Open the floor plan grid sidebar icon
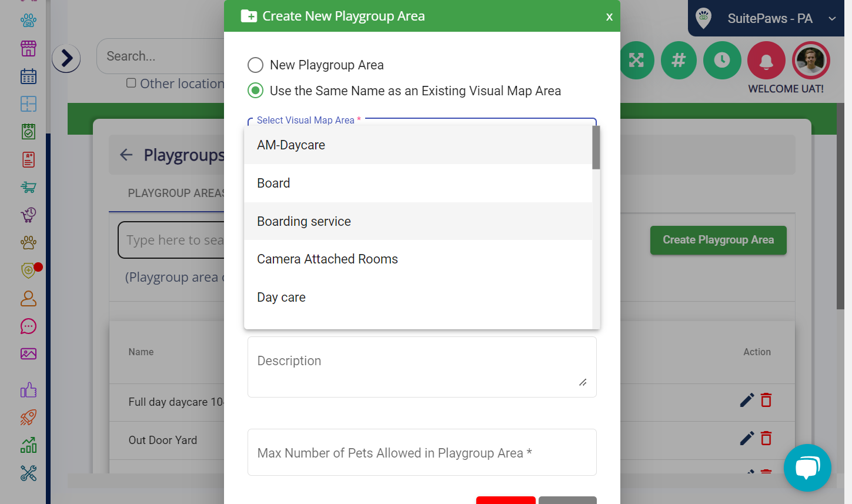The image size is (852, 504). 28,104
